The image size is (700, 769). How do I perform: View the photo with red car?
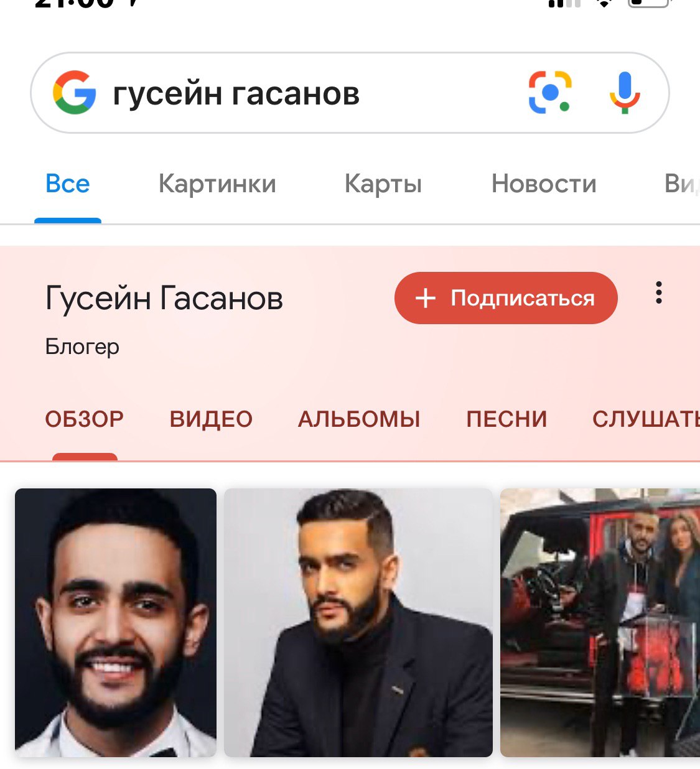(600, 622)
